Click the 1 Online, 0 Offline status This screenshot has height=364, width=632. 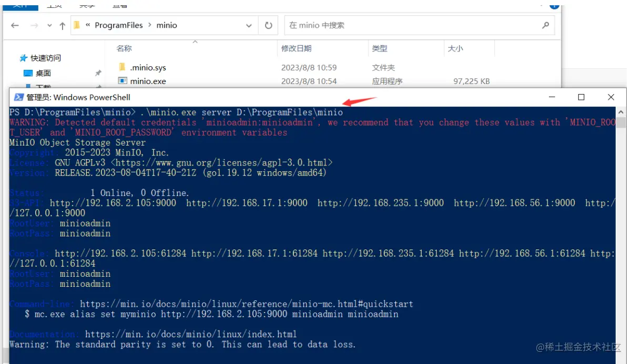(140, 193)
